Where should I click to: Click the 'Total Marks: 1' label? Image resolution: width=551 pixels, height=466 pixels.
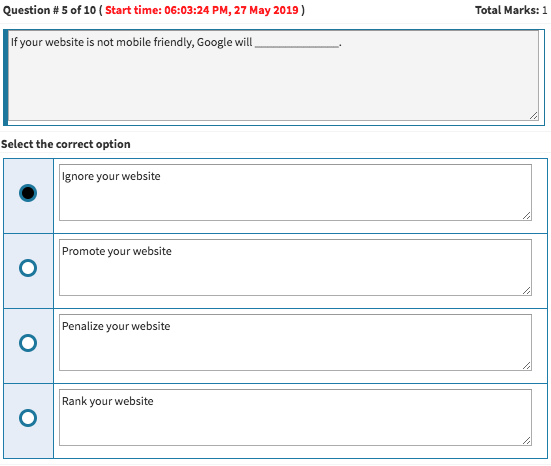click(x=511, y=10)
